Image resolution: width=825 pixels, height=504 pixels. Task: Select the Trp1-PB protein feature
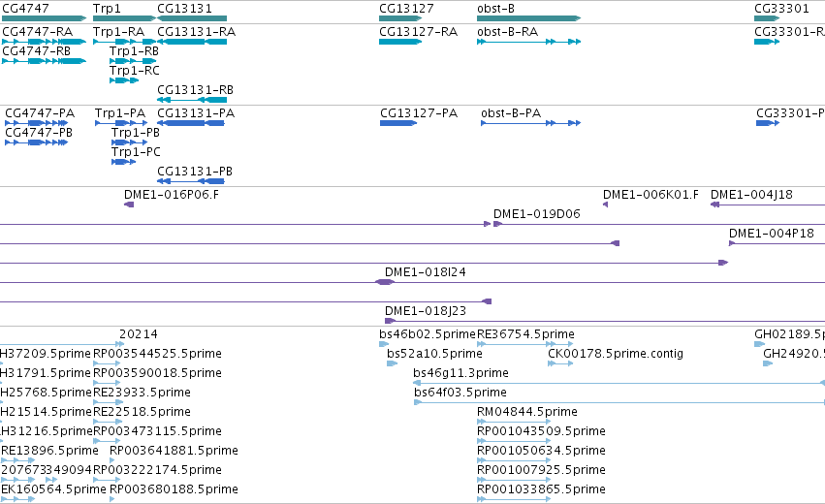pyautogui.click(x=130, y=142)
